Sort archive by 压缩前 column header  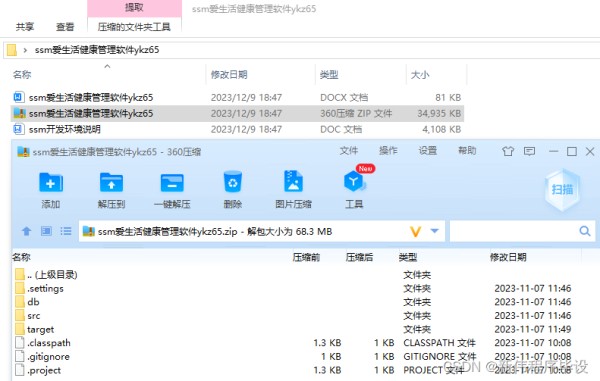click(x=306, y=257)
